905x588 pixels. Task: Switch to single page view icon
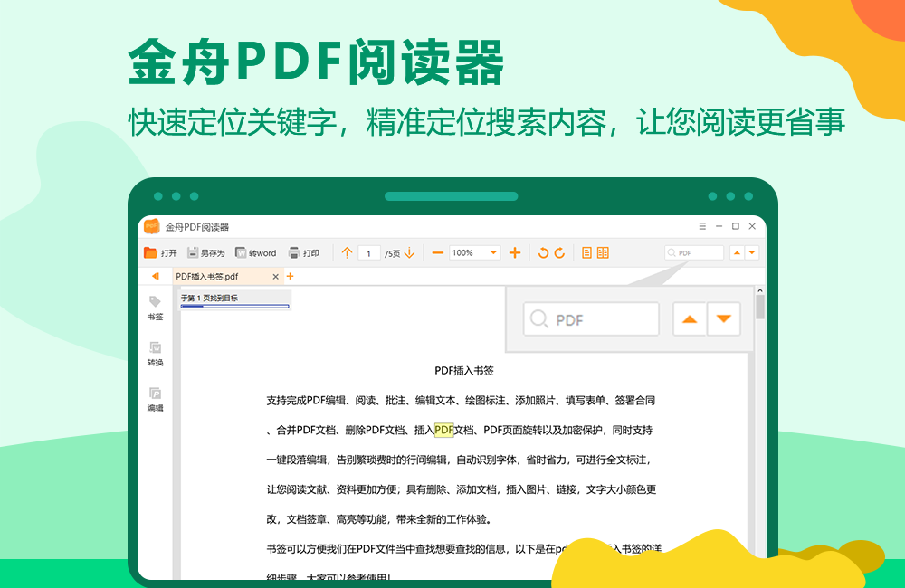click(588, 252)
